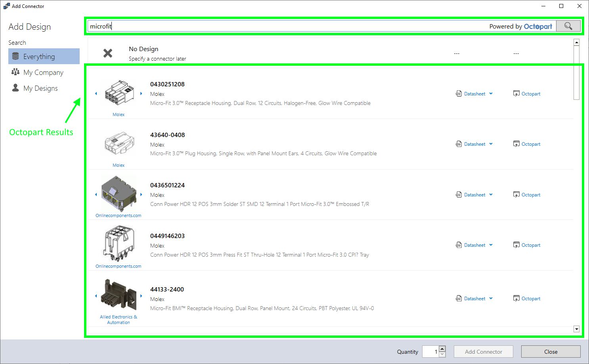Select the No Design X icon
The image size is (589, 364).
coord(108,53)
